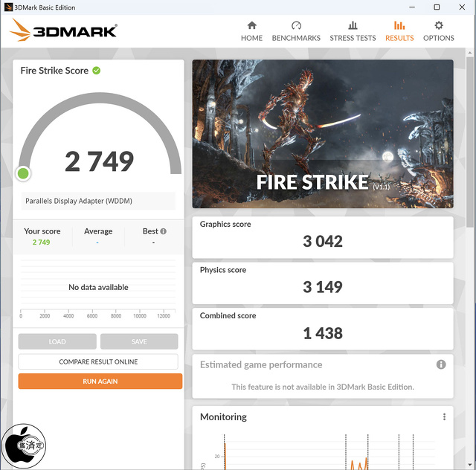The width and height of the screenshot is (476, 470).
Task: Click the 3DMark logo
Action: (x=63, y=30)
